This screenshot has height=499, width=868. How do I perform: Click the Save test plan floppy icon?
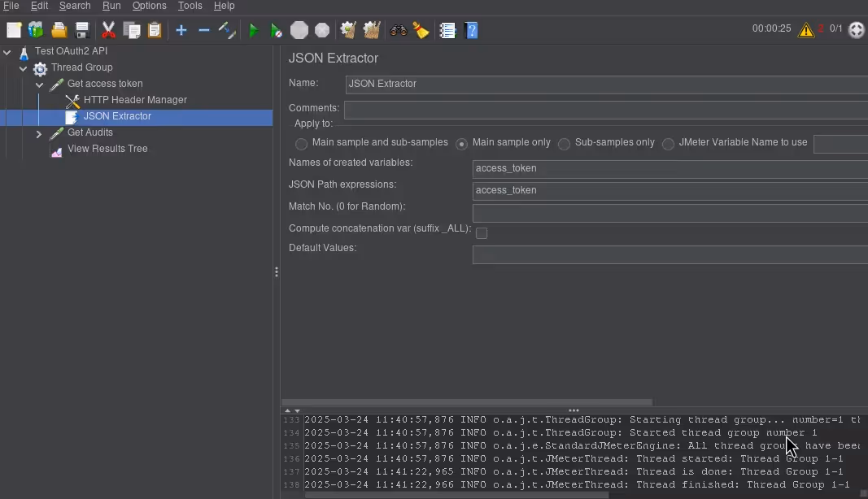(x=82, y=31)
